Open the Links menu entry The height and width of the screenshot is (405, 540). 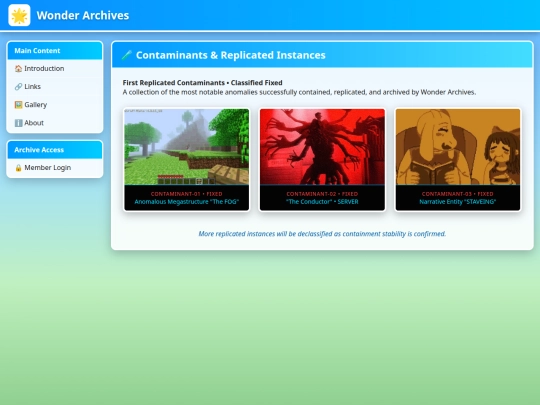coord(32,86)
